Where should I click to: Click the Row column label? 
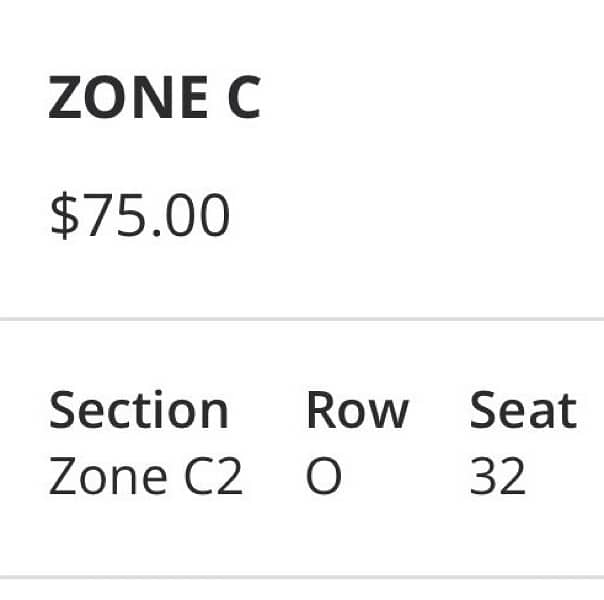point(357,410)
